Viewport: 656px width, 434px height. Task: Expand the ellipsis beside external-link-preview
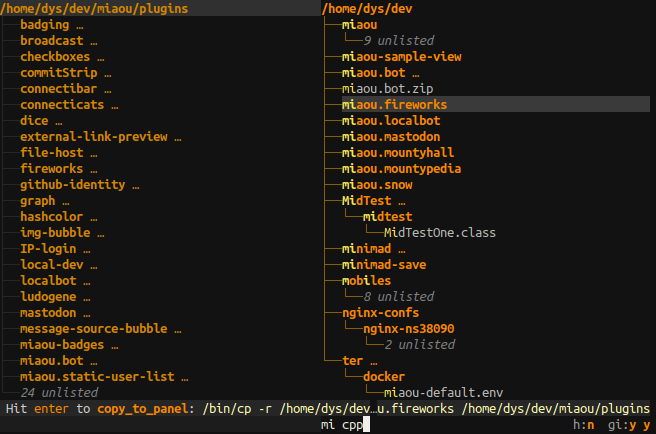pos(178,138)
